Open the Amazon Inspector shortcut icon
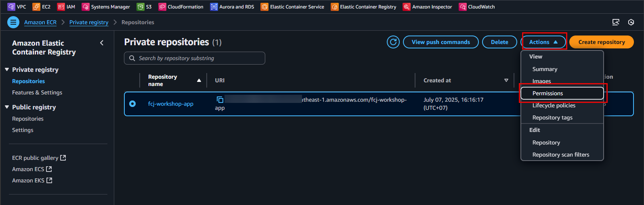644x205 pixels. (407, 7)
